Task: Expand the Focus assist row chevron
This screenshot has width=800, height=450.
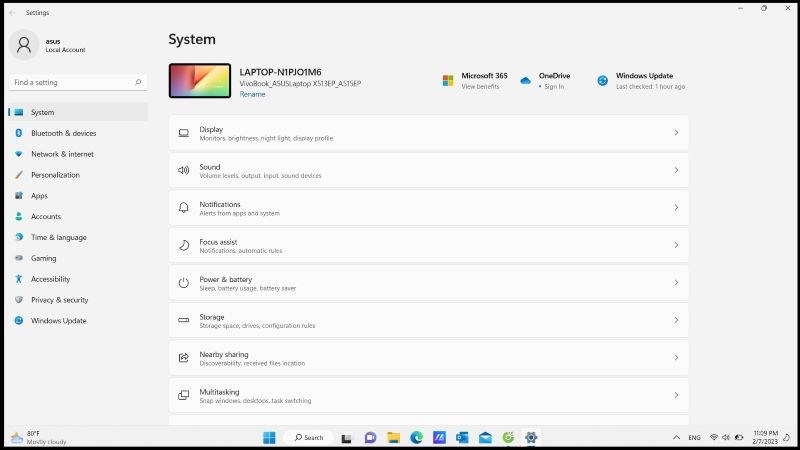Action: click(x=676, y=245)
